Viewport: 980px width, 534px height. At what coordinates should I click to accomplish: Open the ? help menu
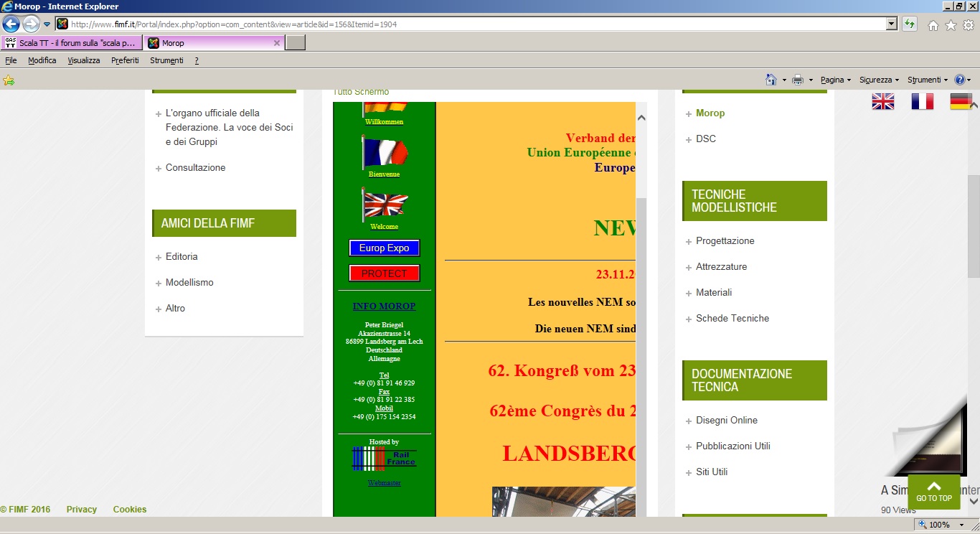coord(197,60)
